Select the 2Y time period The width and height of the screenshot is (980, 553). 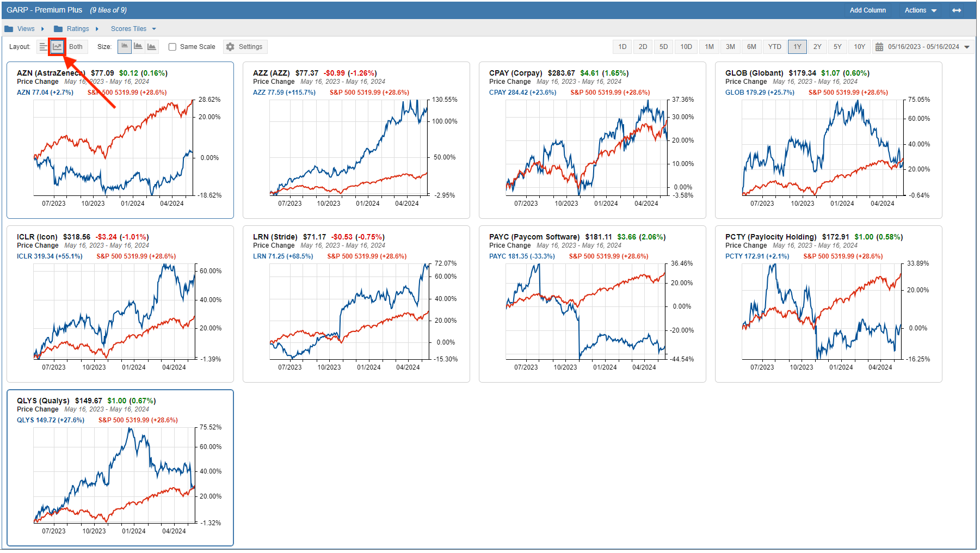pos(817,47)
